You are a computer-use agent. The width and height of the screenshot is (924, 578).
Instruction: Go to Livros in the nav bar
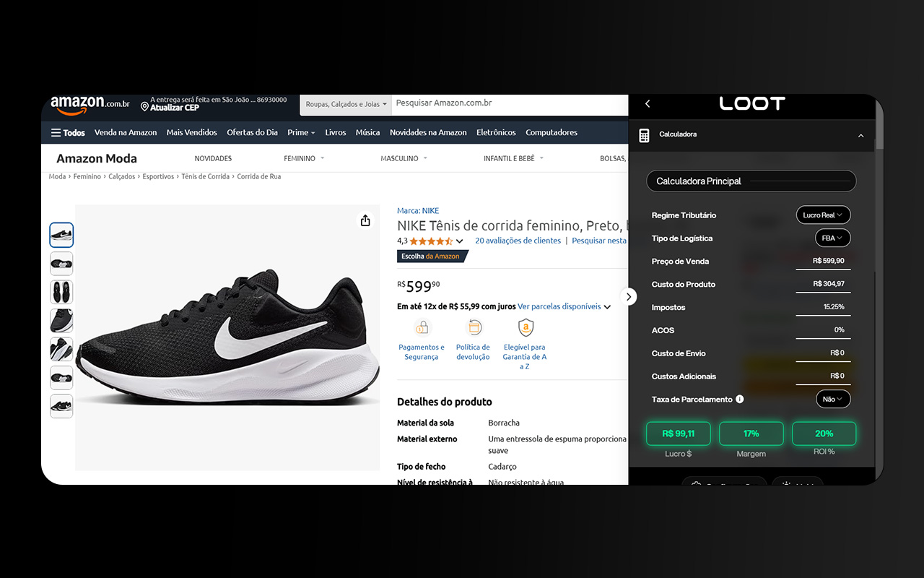tap(336, 132)
